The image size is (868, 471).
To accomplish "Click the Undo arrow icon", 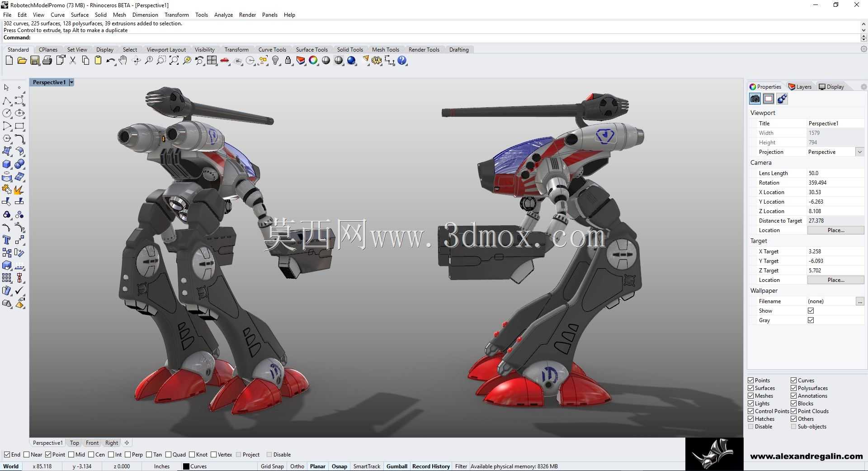I will pos(110,60).
